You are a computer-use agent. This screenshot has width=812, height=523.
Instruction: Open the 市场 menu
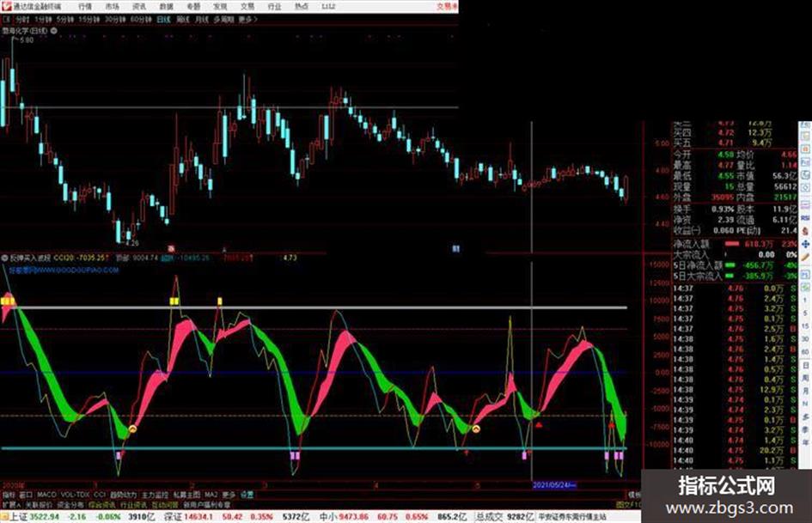(x=112, y=7)
